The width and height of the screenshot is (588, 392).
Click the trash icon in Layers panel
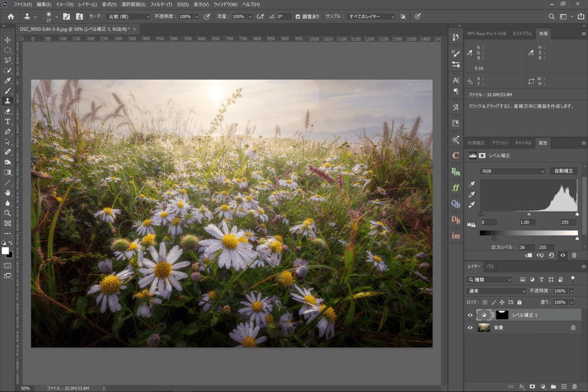point(574,387)
